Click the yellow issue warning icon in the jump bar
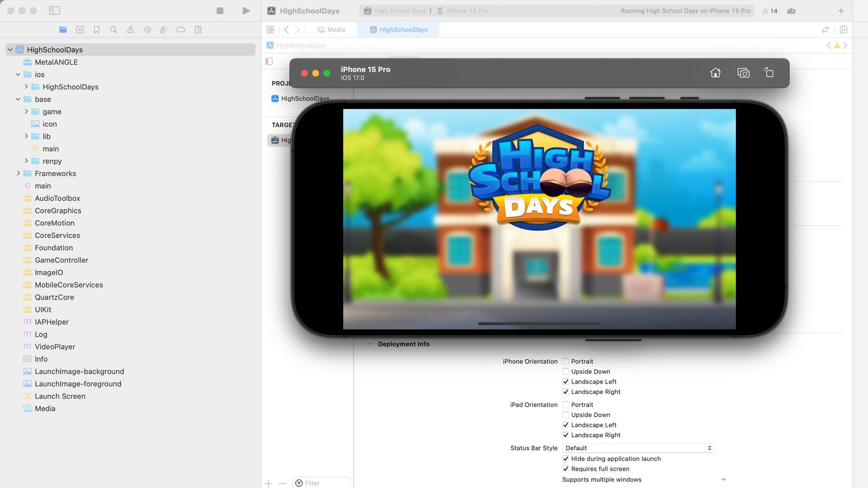 click(x=837, y=45)
